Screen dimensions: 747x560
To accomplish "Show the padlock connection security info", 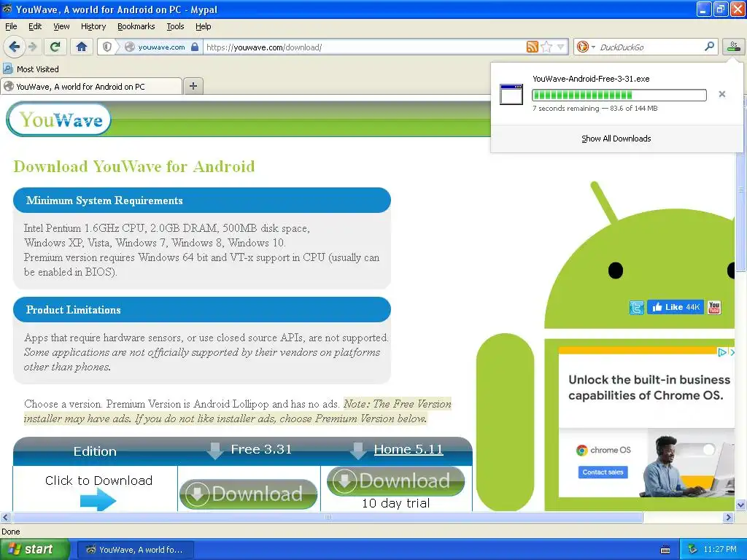I will [194, 47].
